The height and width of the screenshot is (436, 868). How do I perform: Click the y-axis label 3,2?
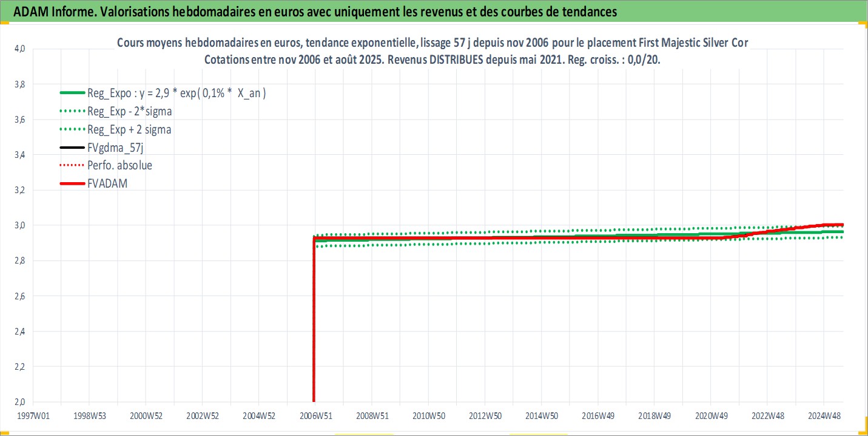click(18, 190)
